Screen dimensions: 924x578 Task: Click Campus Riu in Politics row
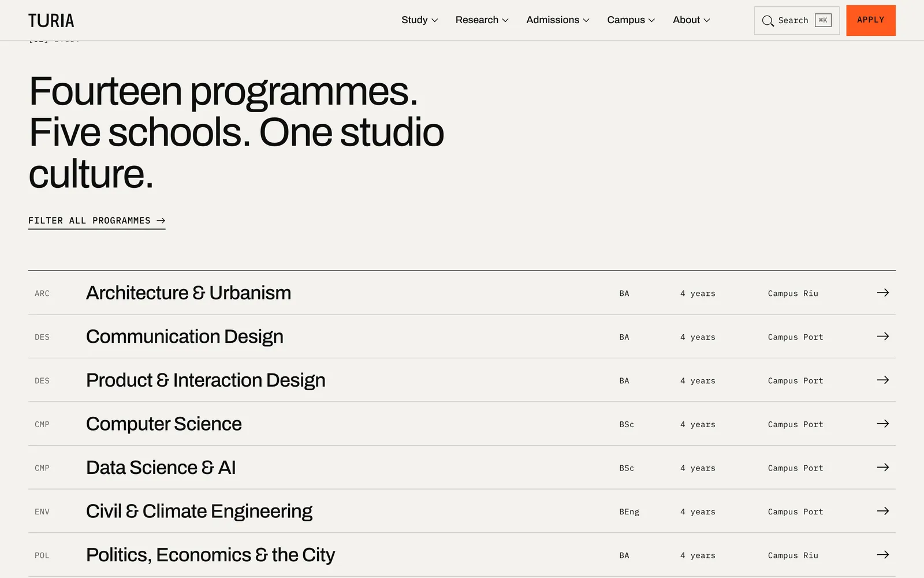[793, 555]
